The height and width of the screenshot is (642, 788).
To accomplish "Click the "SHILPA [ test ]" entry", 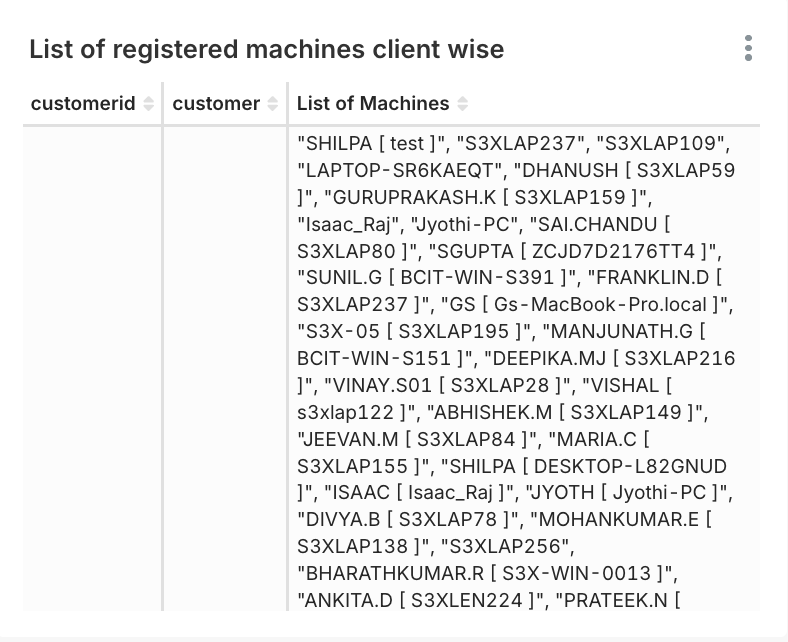I will [367, 143].
